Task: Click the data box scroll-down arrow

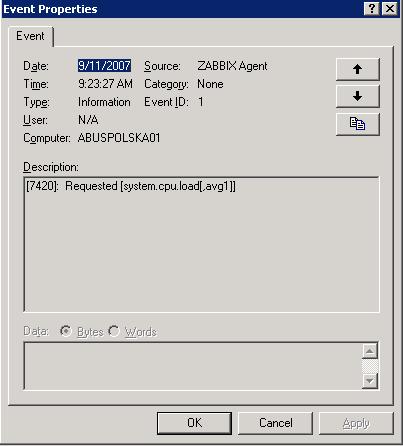Action: [x=370, y=381]
